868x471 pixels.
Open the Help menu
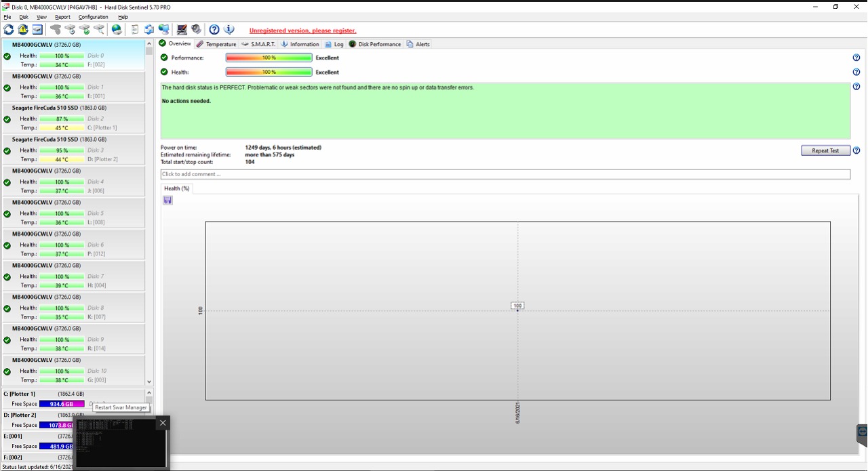coord(123,17)
